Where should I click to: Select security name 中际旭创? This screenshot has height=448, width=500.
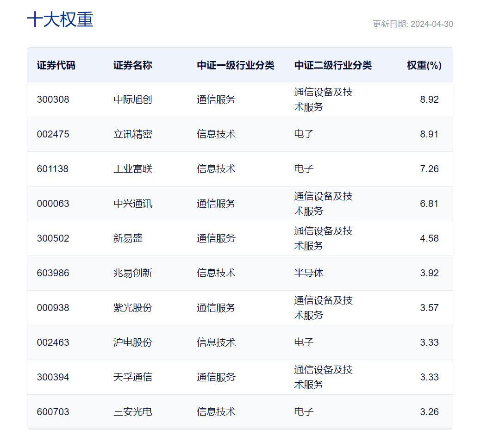tap(133, 100)
